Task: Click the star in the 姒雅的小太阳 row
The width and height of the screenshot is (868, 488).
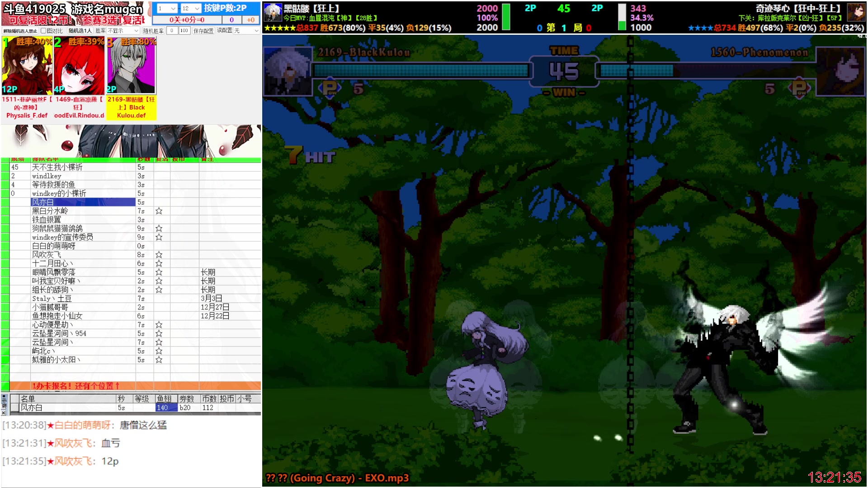Action: [159, 360]
